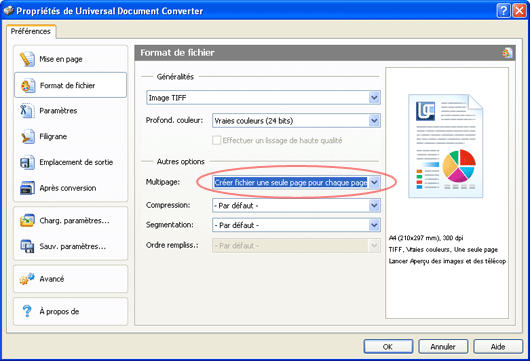Open the Paramètres section
The height and width of the screenshot is (361, 530).
71,111
